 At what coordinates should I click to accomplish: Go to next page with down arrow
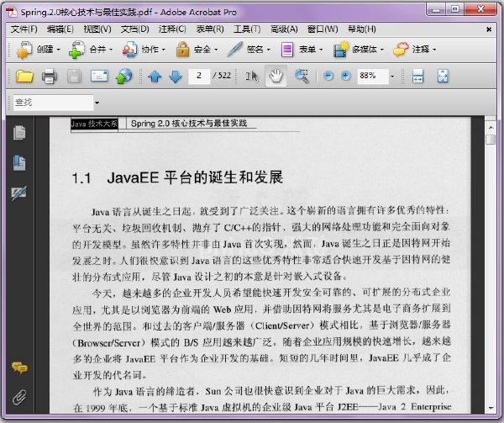coord(176,77)
